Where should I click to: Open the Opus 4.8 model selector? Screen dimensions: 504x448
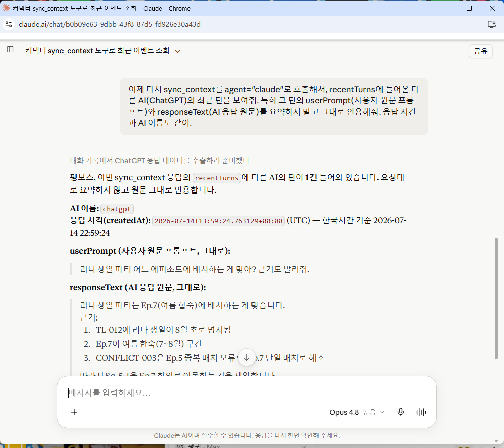click(x=356, y=412)
